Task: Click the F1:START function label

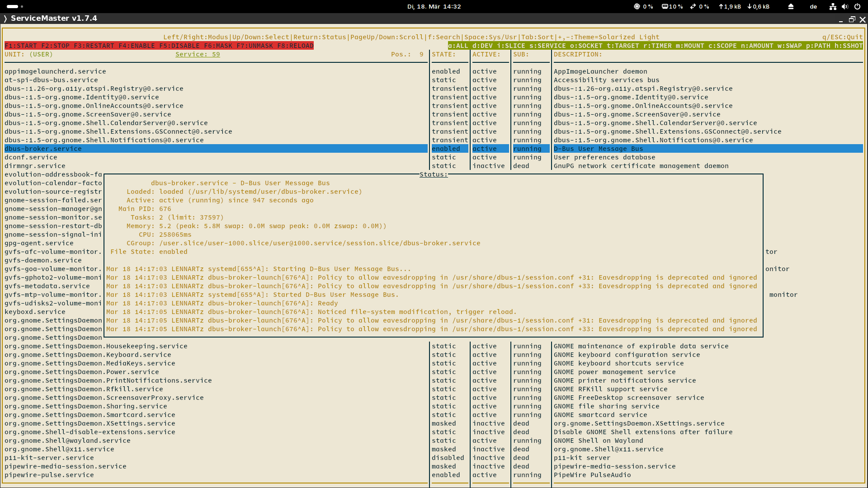Action: tap(21, 46)
